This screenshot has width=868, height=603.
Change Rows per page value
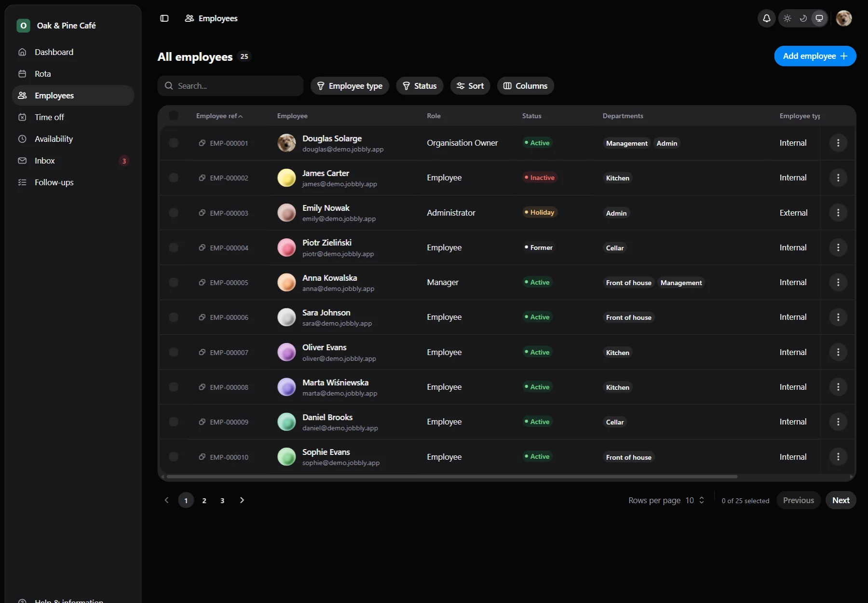695,500
